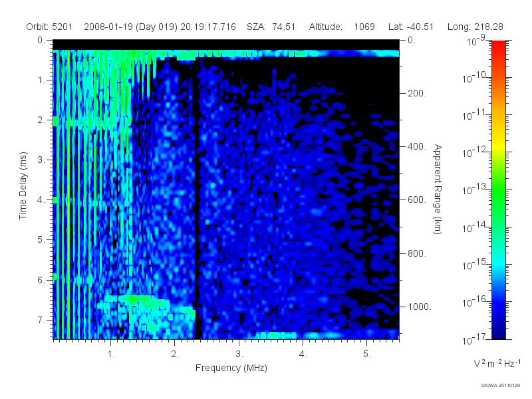Screen dimensions: 532x399
Task: Click the "Lat: -40.51" value
Action: pyautogui.click(x=411, y=27)
